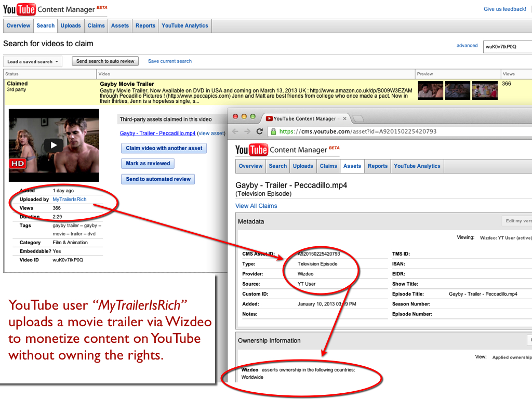Open first preview thumbnail of Gayby trailer
Viewport: 532px width, 399px height.
tap(431, 90)
